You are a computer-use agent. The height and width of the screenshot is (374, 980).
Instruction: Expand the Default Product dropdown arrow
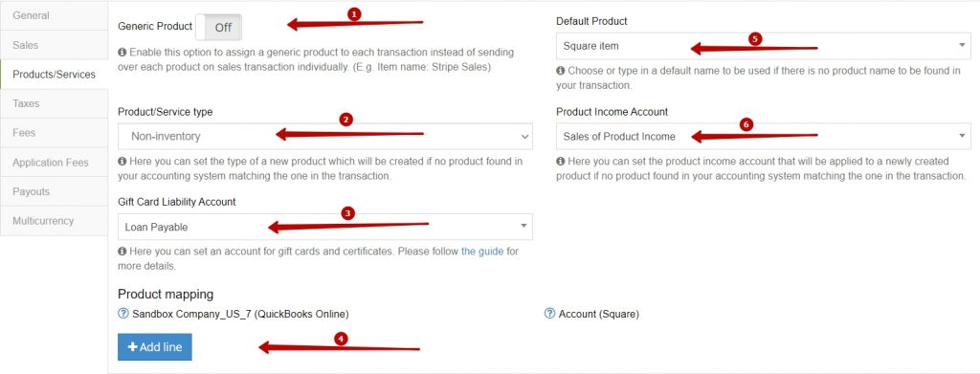(x=962, y=46)
